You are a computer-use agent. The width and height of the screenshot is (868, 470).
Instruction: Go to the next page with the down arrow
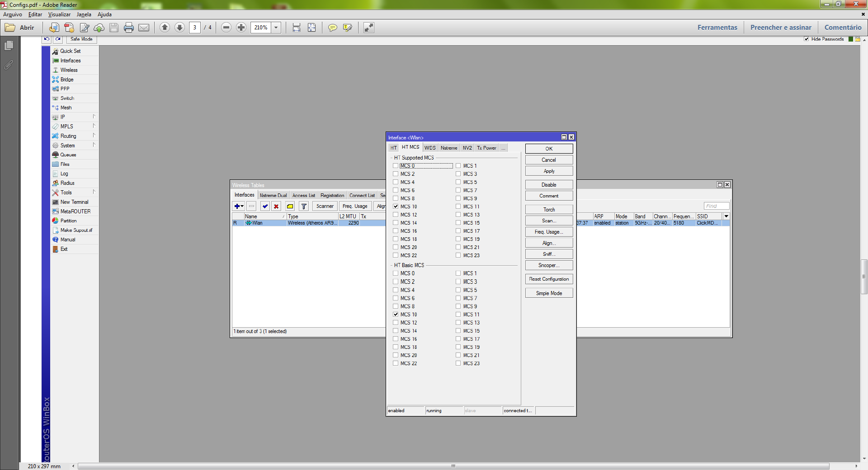(x=179, y=28)
